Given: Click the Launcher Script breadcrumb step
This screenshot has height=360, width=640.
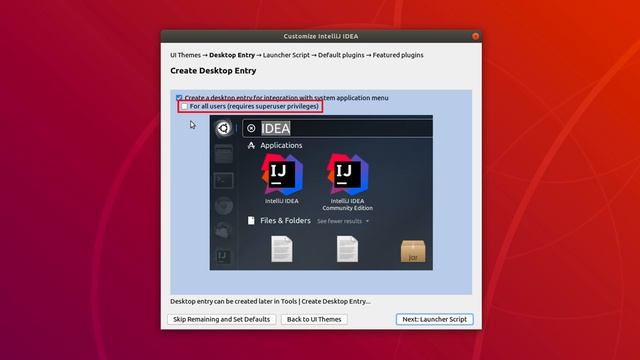Looking at the screenshot, I should (x=286, y=55).
